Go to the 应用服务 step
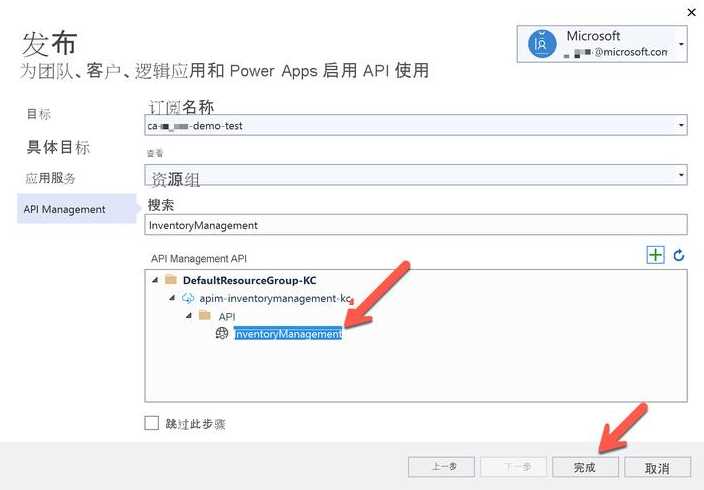 pos(50,178)
